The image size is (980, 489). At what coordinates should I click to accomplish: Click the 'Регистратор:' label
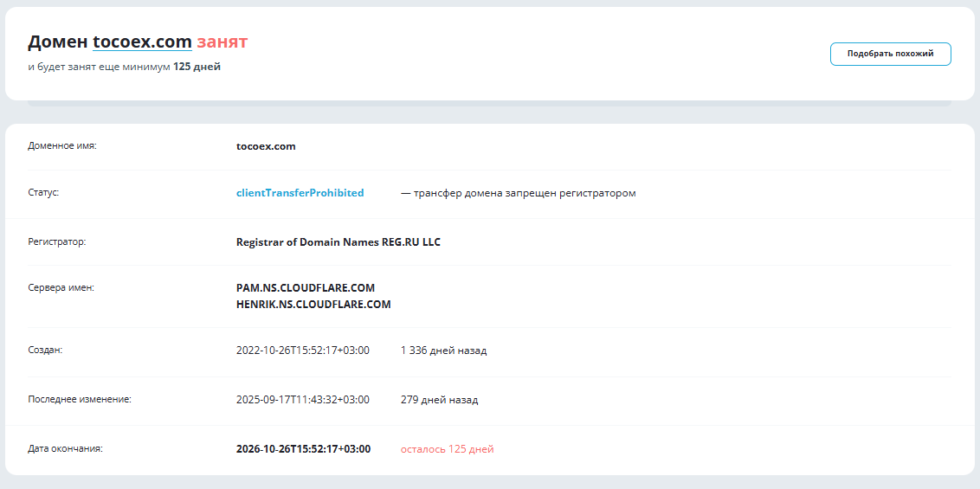(57, 241)
